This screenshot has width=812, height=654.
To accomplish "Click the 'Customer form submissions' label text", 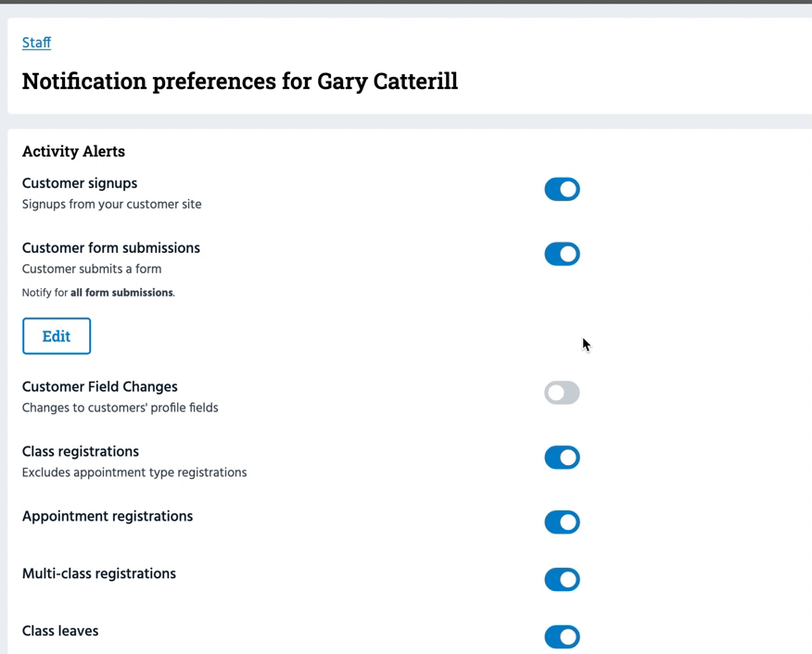I will [x=111, y=248].
